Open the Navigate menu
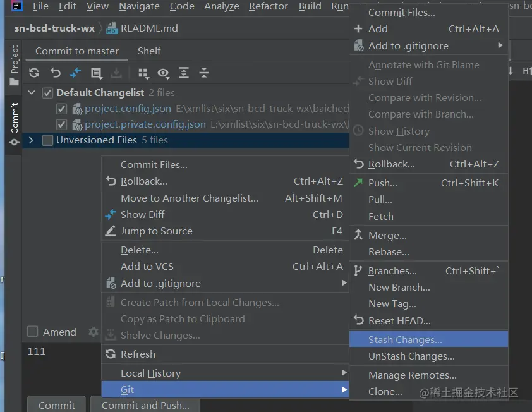Image resolution: width=532 pixels, height=412 pixels. tap(139, 6)
